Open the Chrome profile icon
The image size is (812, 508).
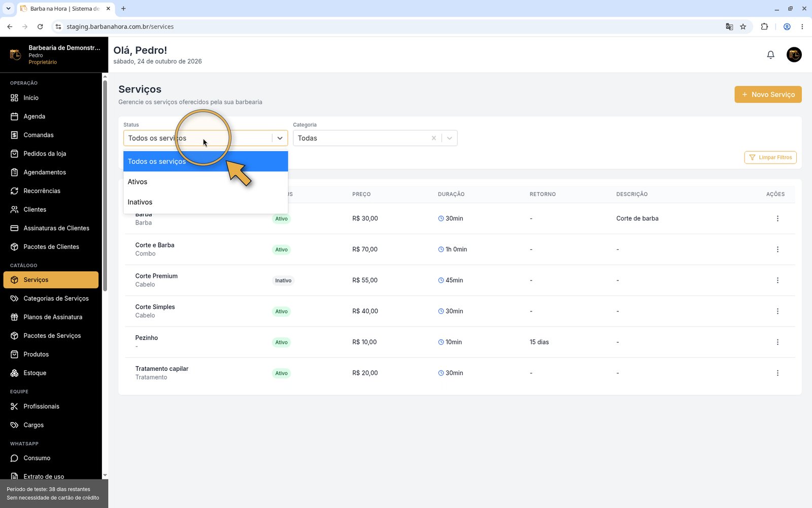coord(787,26)
